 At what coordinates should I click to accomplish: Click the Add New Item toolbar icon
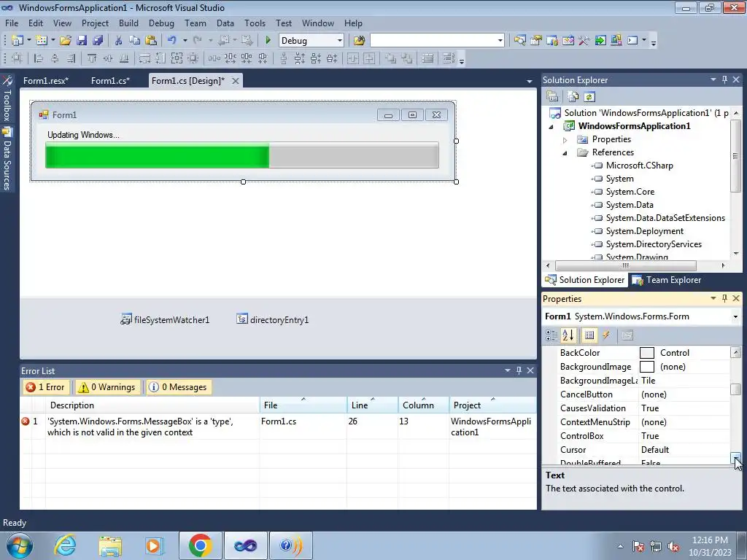coord(42,41)
